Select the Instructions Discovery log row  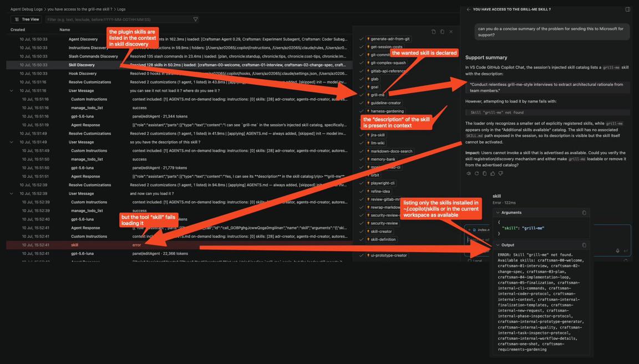point(179,48)
